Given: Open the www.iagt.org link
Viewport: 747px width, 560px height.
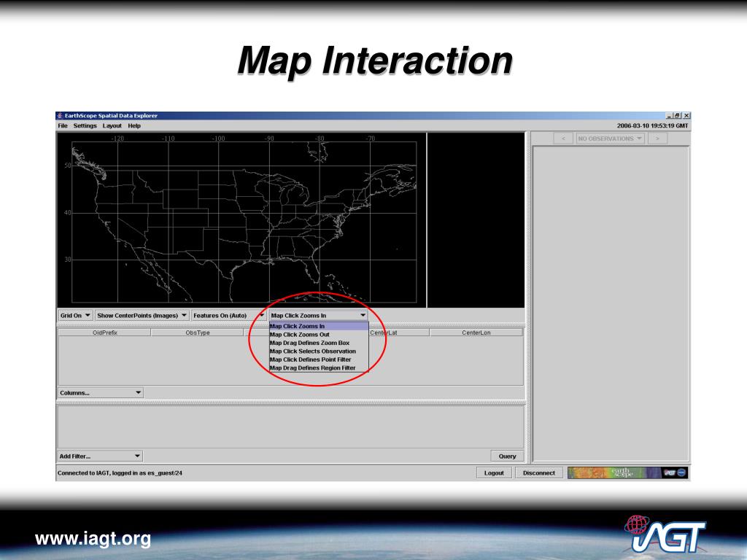Looking at the screenshot, I should tap(93, 539).
